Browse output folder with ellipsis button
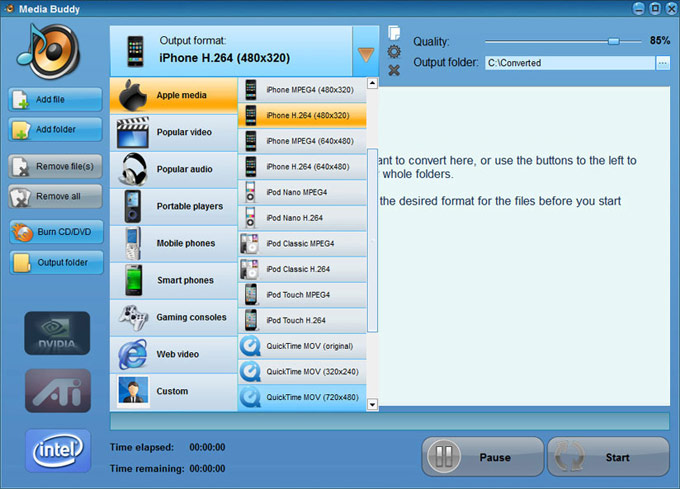 [x=663, y=63]
